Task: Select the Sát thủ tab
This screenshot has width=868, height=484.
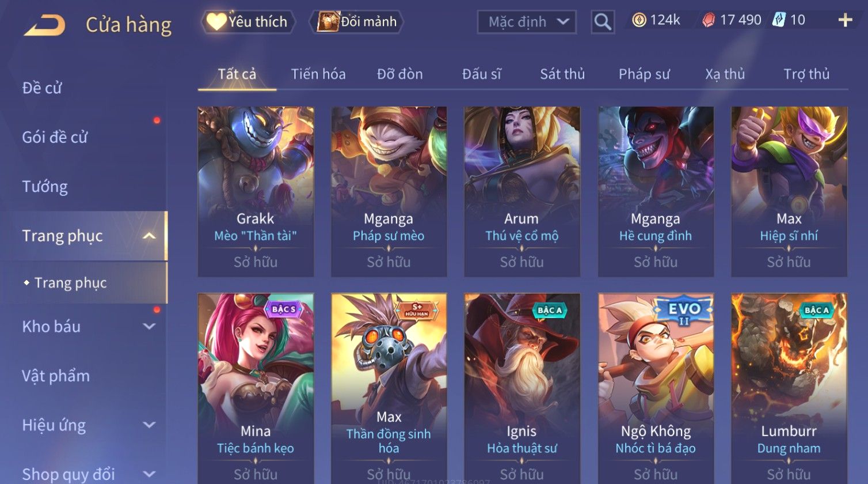Action: point(562,74)
